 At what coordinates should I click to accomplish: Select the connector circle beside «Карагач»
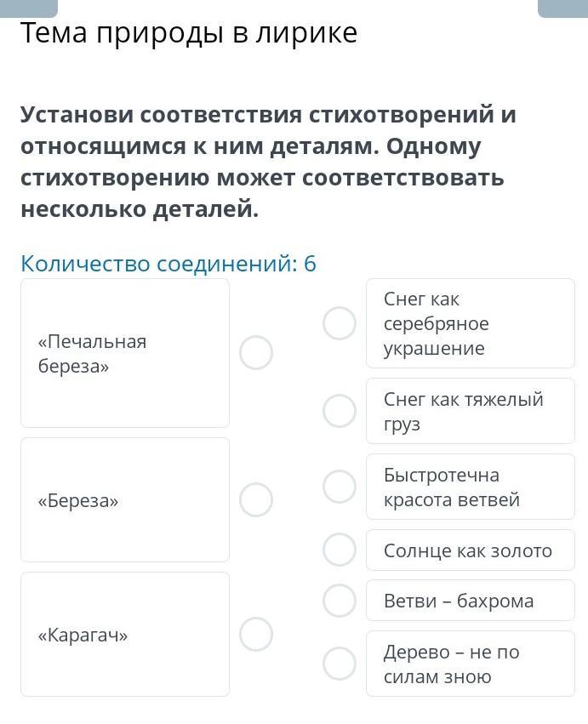(x=256, y=634)
